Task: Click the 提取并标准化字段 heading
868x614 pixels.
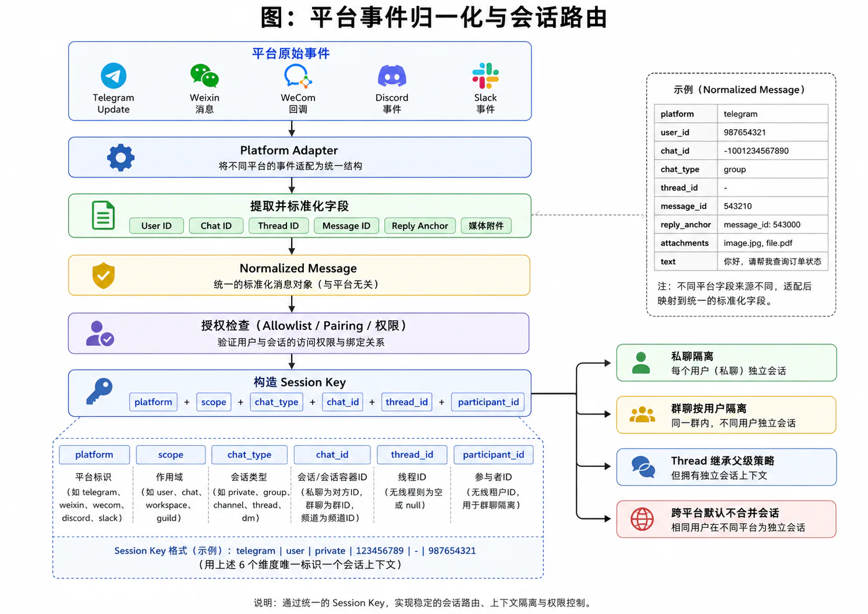Action: point(299,206)
